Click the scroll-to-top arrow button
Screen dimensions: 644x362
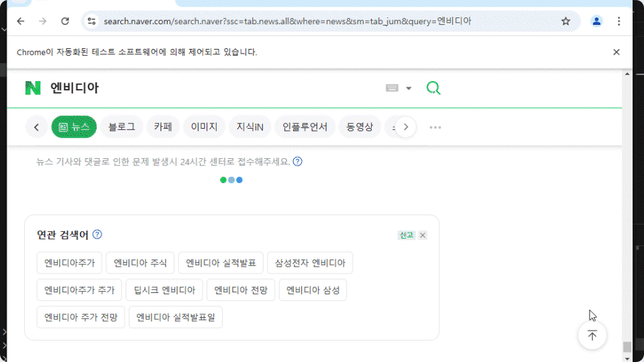[x=592, y=335]
